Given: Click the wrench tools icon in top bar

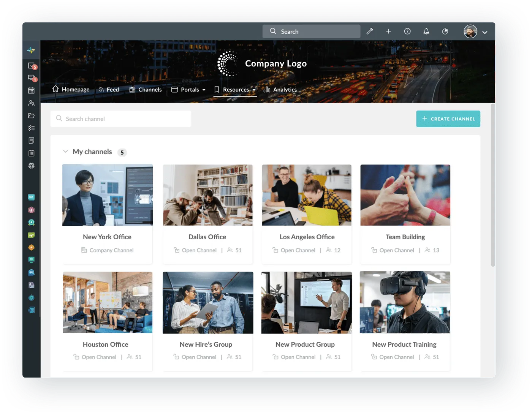Looking at the screenshot, I should pyautogui.click(x=370, y=32).
